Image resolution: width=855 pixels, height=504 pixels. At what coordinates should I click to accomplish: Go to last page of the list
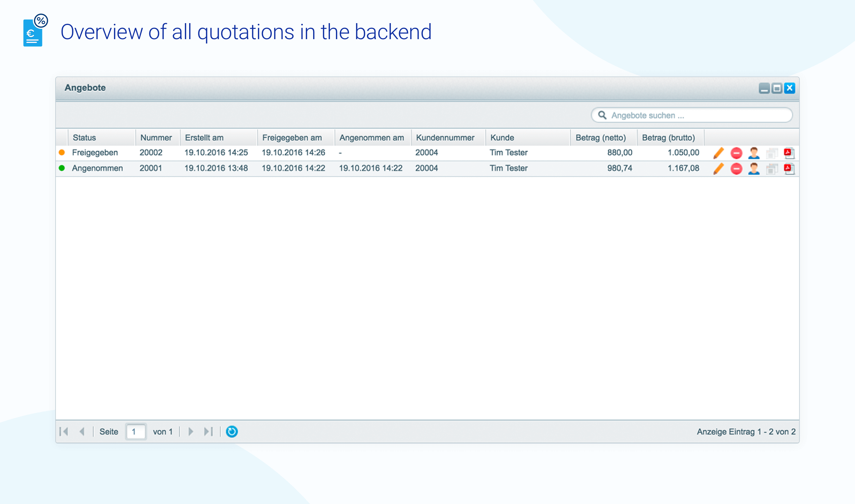click(x=208, y=432)
